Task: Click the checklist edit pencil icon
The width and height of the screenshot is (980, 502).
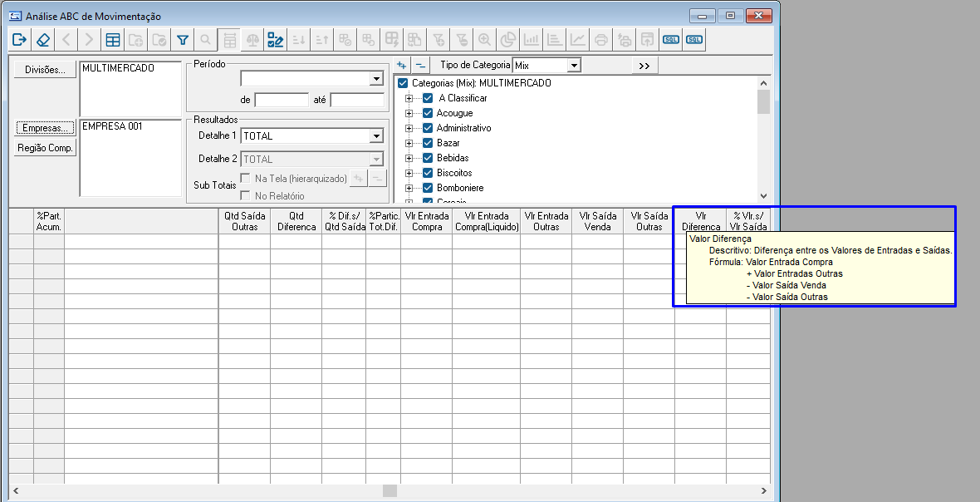Action: [x=276, y=39]
